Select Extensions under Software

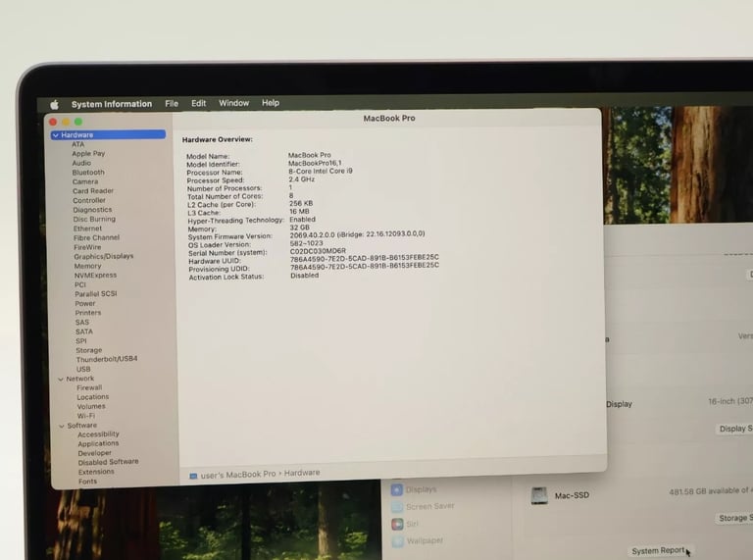pyautogui.click(x=96, y=472)
